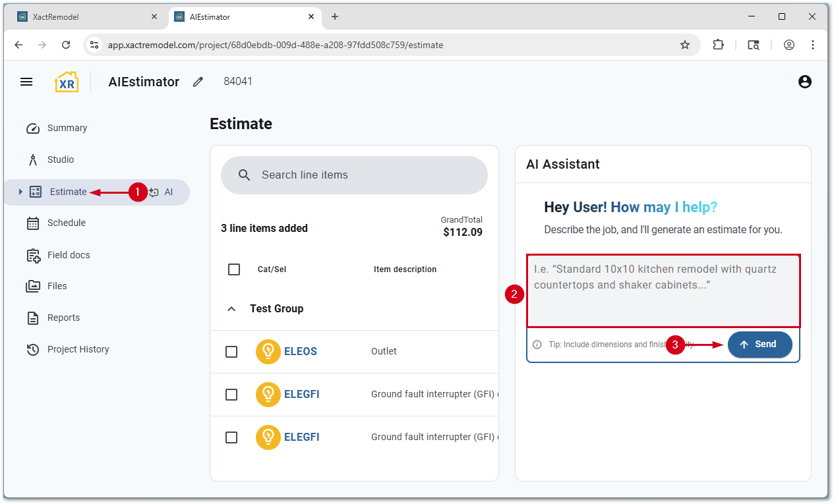
Task: Click the XR house logo
Action: [66, 82]
